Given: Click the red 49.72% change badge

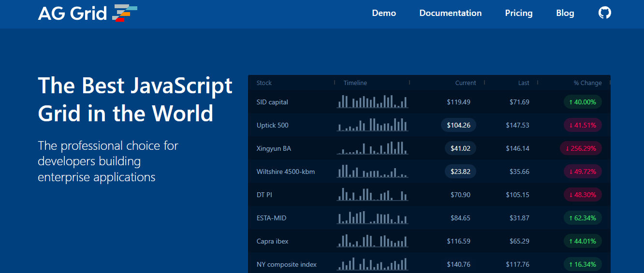Looking at the screenshot, I should point(583,172).
